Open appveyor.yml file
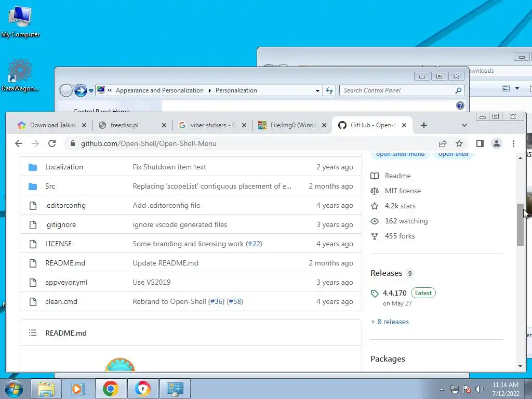Image resolution: width=532 pixels, height=399 pixels. click(x=66, y=282)
